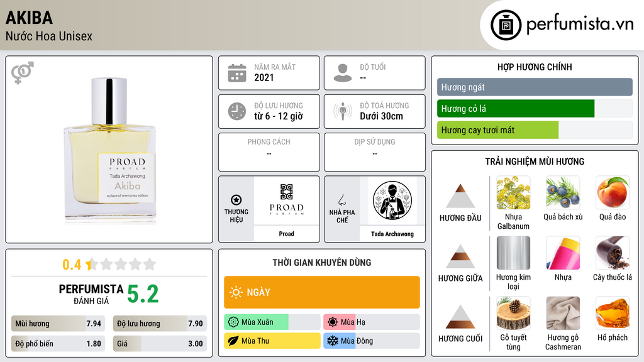Click the Mùa Thu season bar

pyautogui.click(x=272, y=341)
